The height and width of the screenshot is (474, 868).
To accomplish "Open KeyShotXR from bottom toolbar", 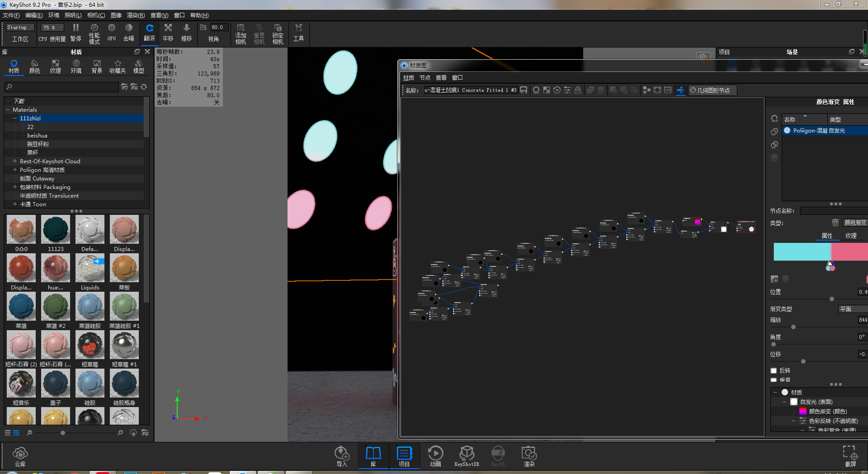I will click(467, 456).
